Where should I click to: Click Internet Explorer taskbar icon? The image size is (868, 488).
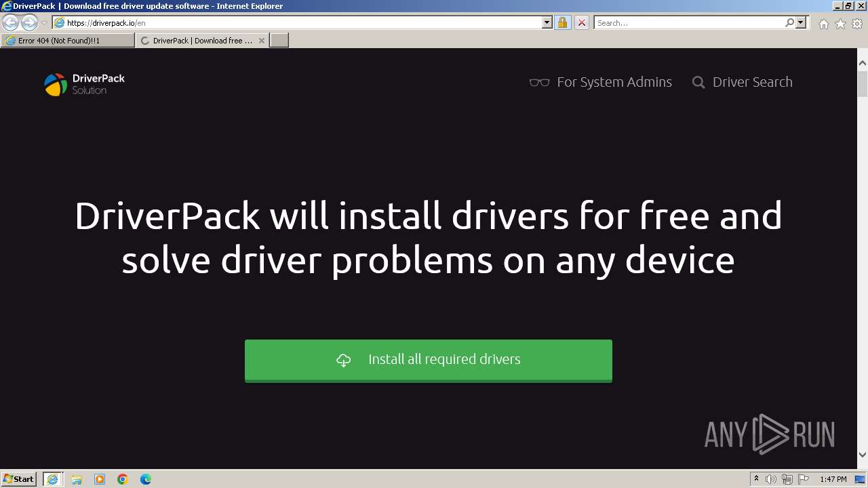click(x=52, y=479)
